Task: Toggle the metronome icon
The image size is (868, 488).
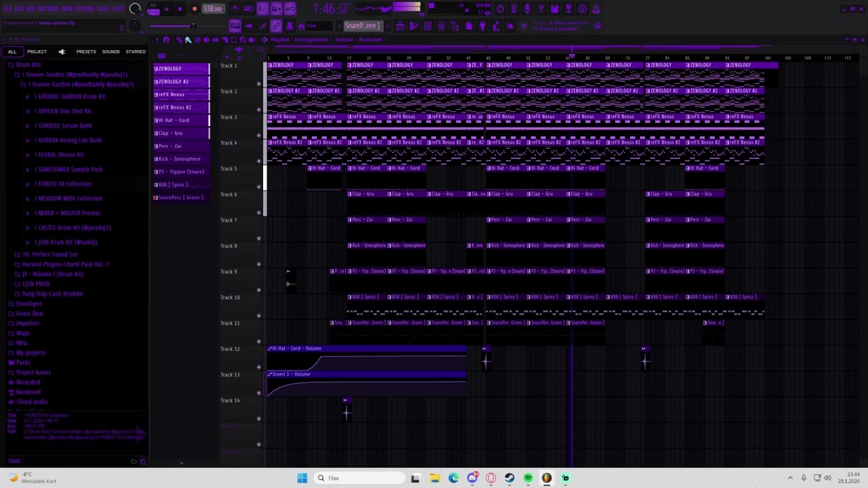Action: point(235,9)
